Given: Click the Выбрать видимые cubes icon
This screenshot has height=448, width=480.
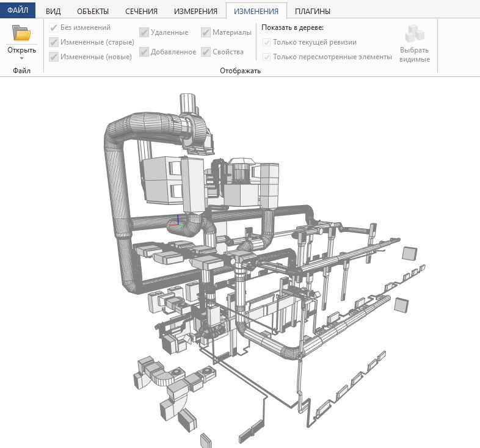Looking at the screenshot, I should pyautogui.click(x=415, y=35).
